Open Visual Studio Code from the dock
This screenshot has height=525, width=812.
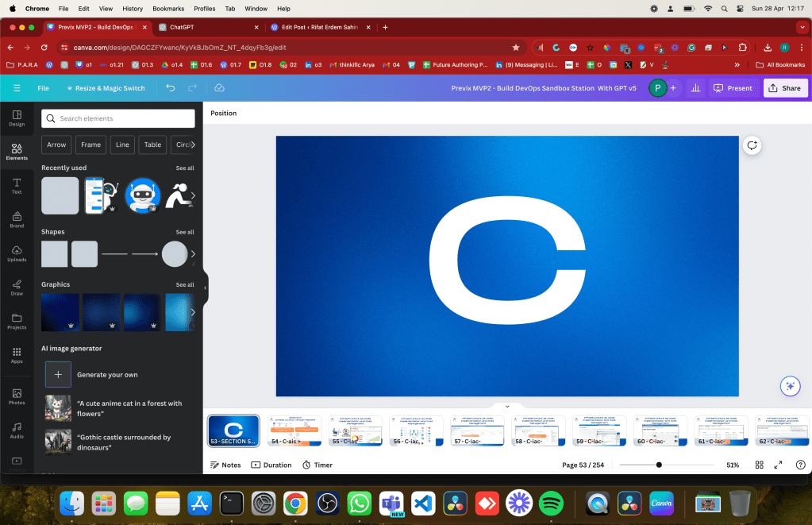pos(423,504)
